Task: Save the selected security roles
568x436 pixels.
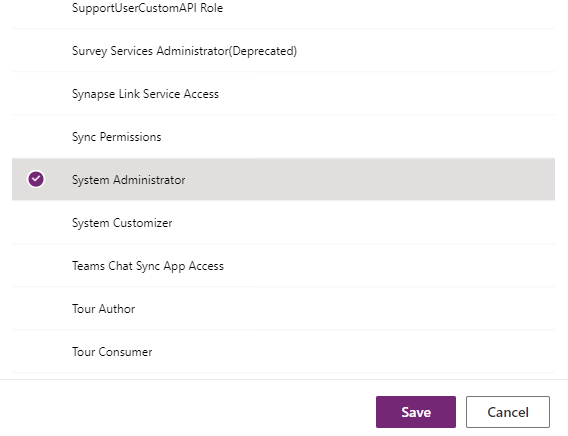Action: coord(416,412)
